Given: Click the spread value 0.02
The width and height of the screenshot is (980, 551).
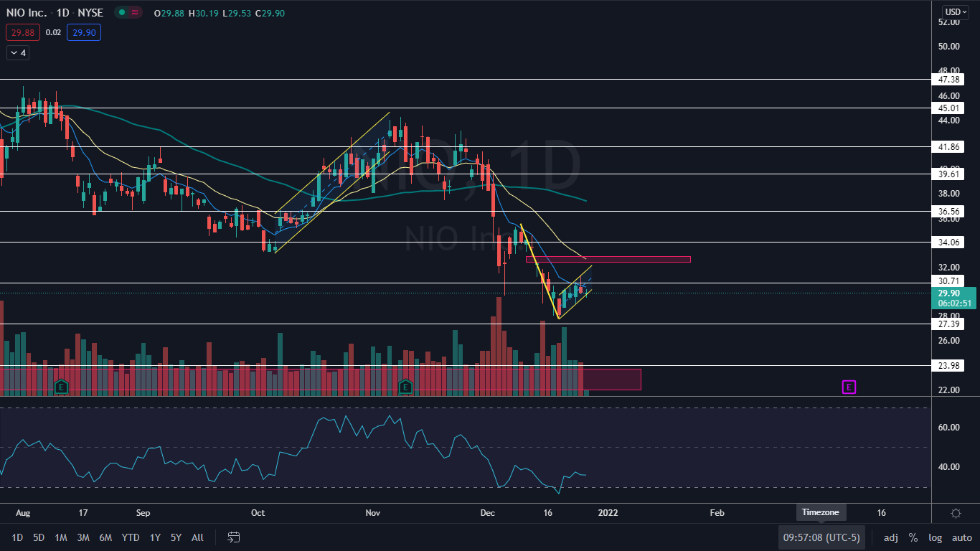Looking at the screenshot, I should click(x=53, y=32).
